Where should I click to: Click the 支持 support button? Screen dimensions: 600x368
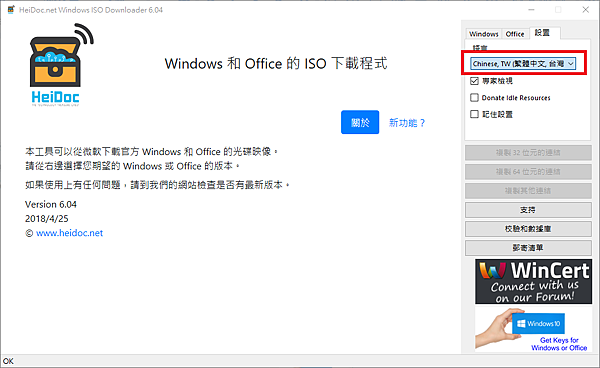point(528,210)
